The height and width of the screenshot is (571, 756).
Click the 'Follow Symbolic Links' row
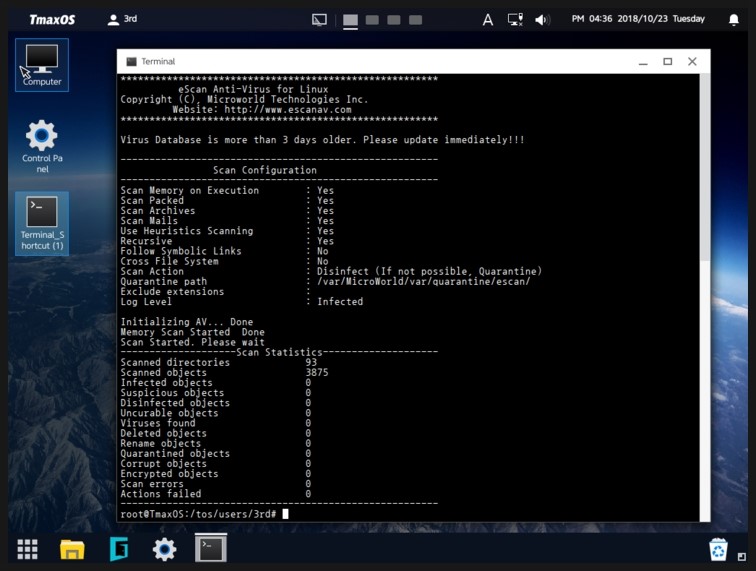225,251
